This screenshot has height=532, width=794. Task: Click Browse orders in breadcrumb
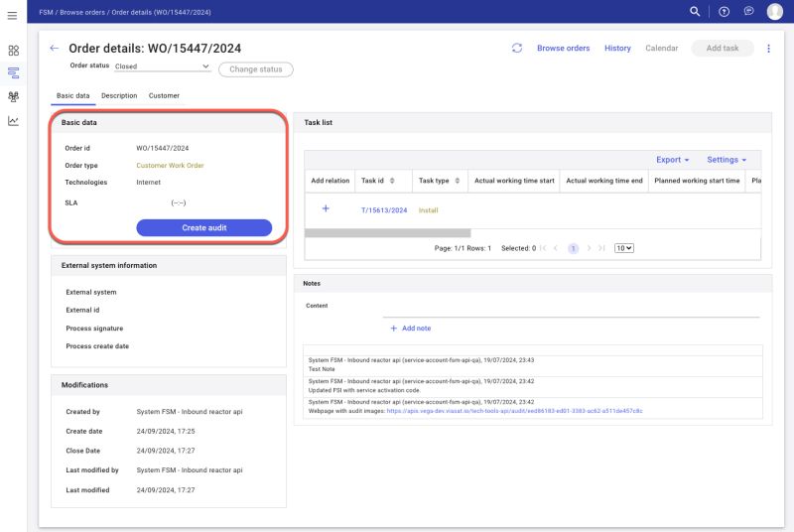(82, 12)
